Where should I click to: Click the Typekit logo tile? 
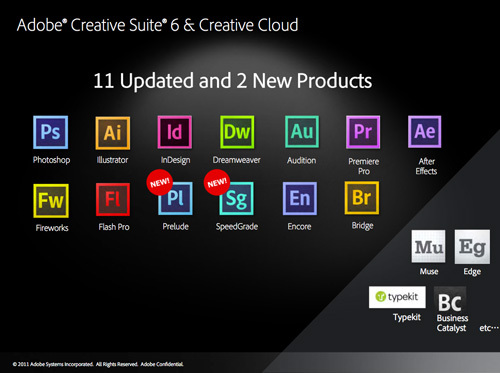(x=397, y=297)
